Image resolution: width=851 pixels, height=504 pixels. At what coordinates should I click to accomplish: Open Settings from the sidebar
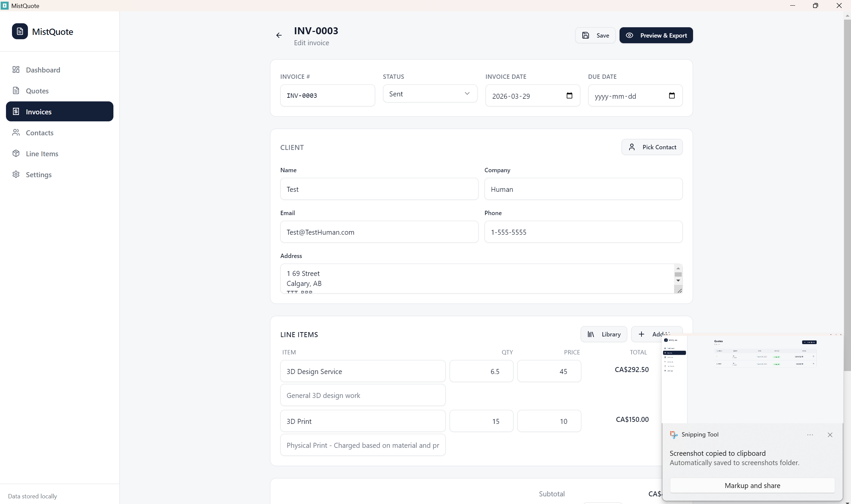[x=38, y=175]
